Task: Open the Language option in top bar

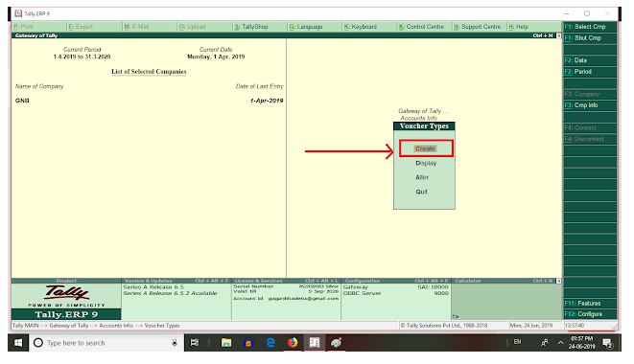Action: pyautogui.click(x=315, y=27)
